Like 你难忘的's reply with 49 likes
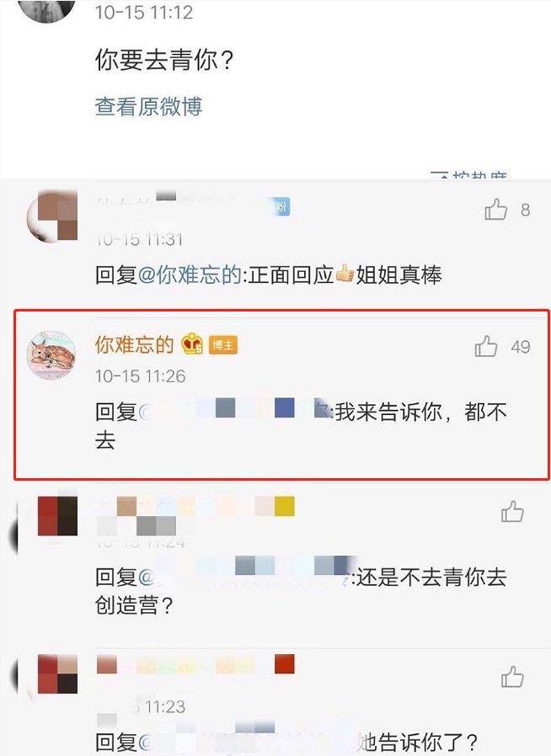 486,346
